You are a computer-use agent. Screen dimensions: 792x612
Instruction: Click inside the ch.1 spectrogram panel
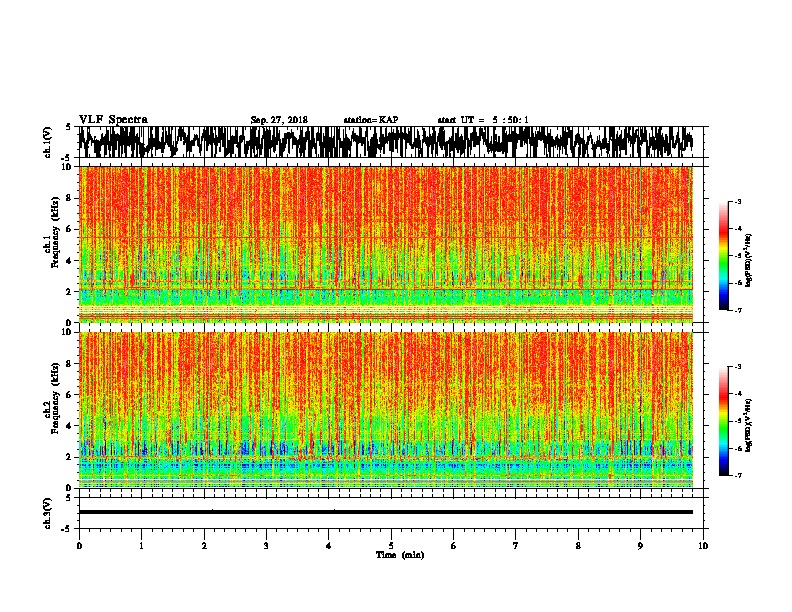click(386, 244)
